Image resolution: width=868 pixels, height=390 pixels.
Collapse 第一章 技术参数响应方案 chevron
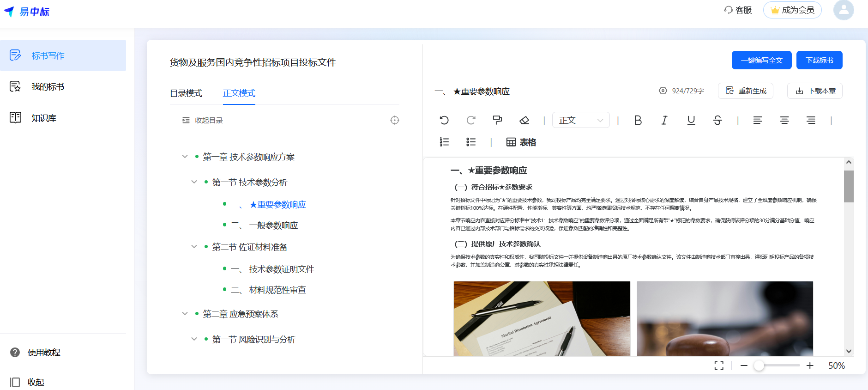tap(185, 157)
